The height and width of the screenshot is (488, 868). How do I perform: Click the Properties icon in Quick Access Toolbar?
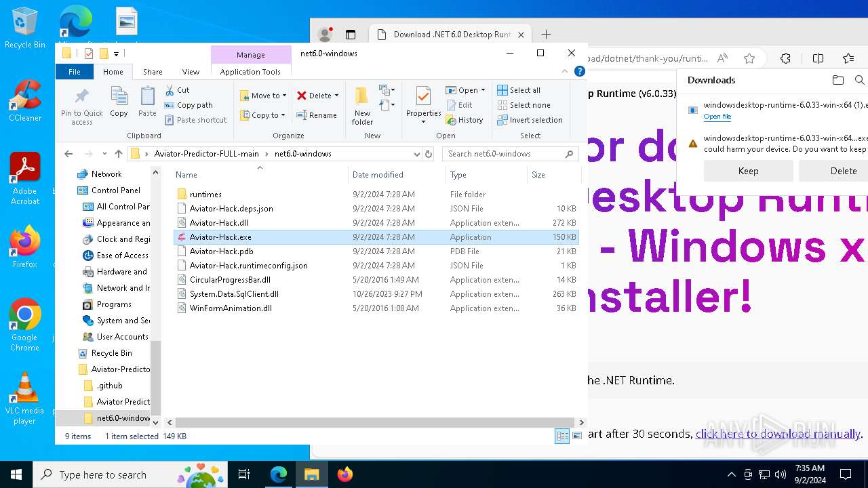point(88,54)
